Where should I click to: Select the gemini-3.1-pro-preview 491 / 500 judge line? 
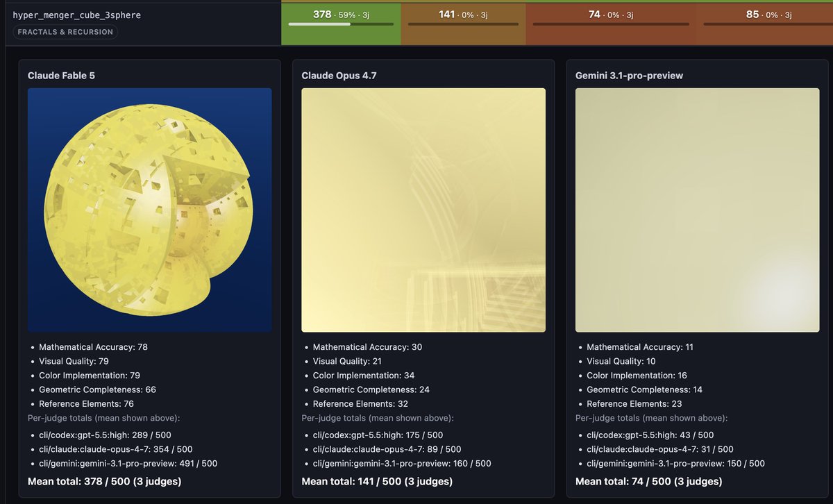(128, 464)
